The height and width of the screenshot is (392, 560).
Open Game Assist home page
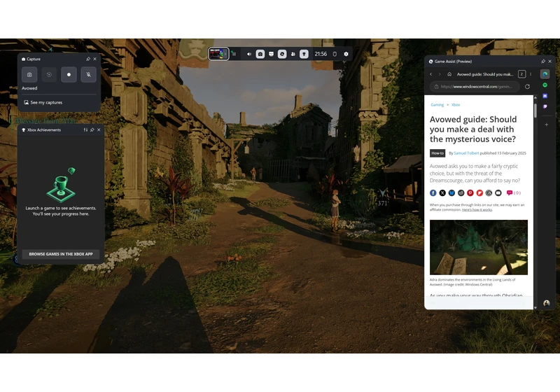point(449,74)
